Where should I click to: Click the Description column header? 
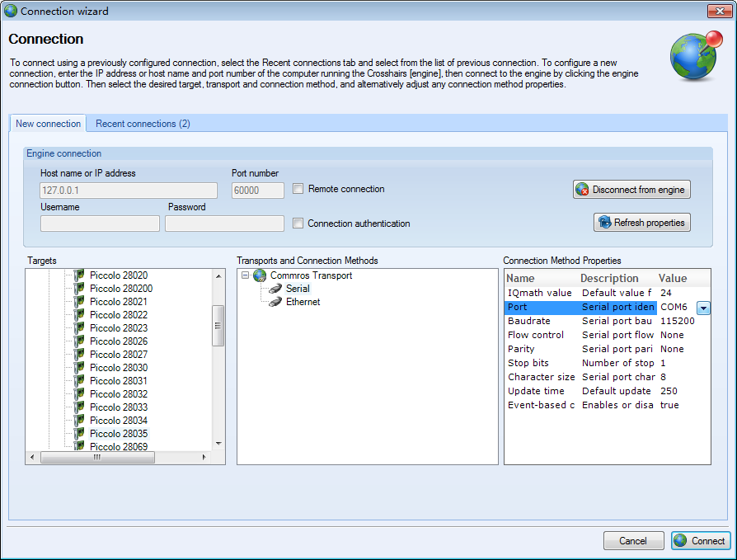(x=609, y=279)
